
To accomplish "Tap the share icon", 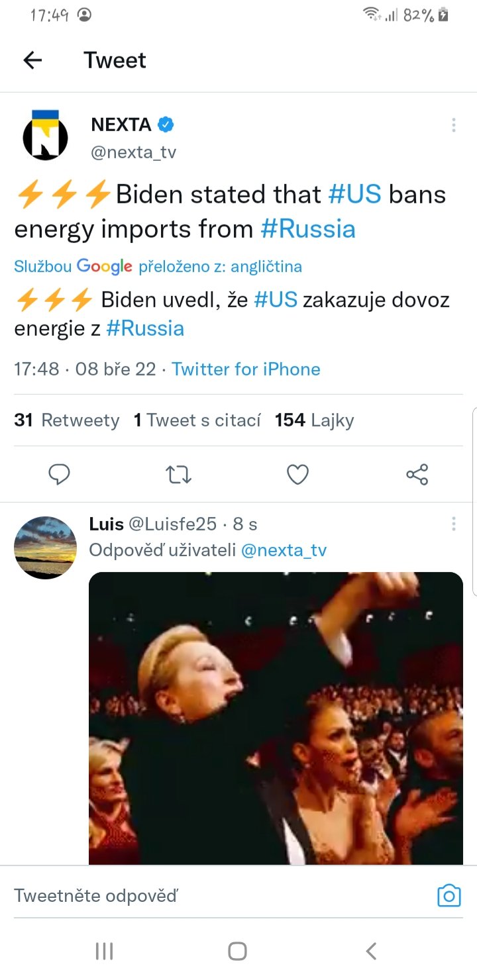I will [417, 474].
